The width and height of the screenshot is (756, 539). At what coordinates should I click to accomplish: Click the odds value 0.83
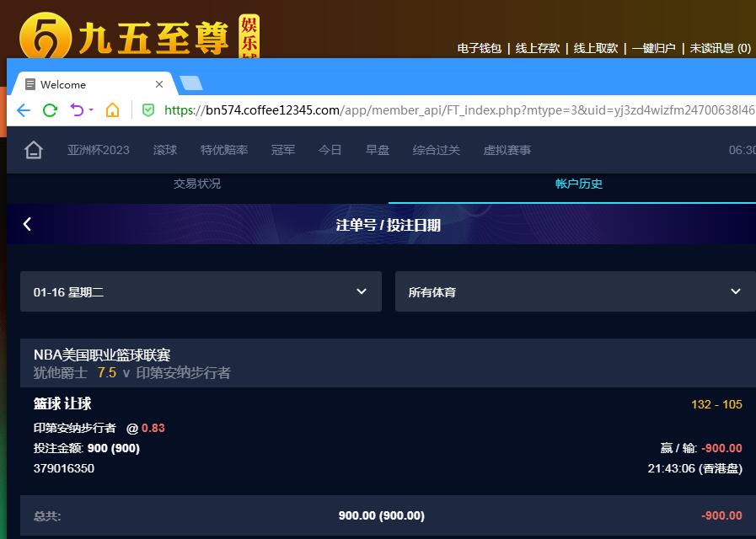pyautogui.click(x=153, y=428)
